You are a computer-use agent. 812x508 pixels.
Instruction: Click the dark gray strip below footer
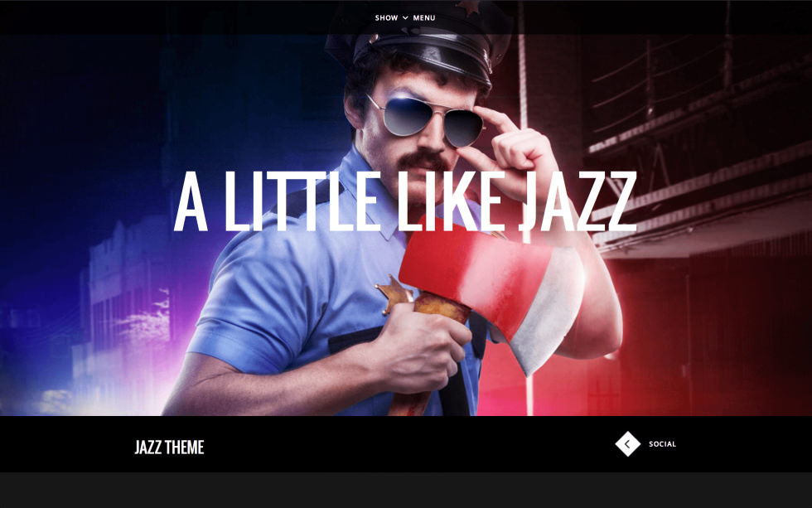click(x=406, y=490)
